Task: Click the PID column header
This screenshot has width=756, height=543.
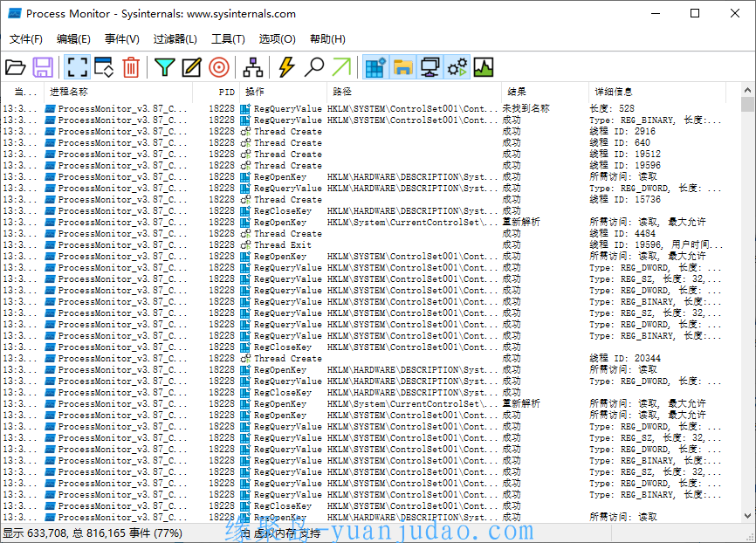Action: pos(215,92)
